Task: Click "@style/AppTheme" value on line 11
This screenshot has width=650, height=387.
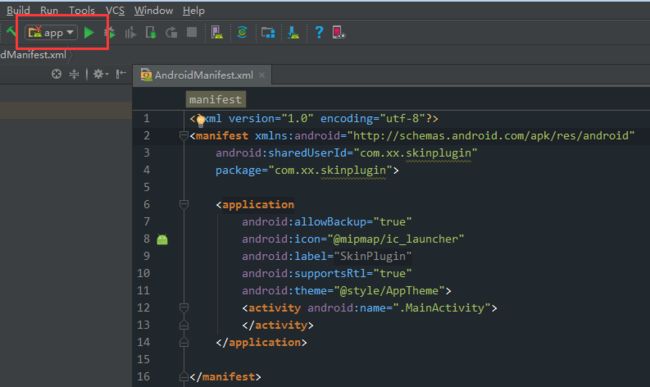Action: point(389,291)
